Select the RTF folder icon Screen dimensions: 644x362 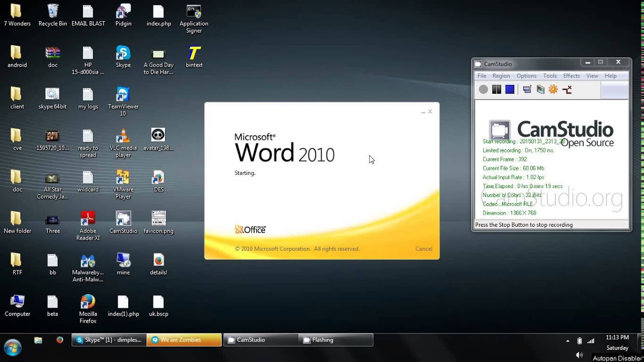[17, 264]
